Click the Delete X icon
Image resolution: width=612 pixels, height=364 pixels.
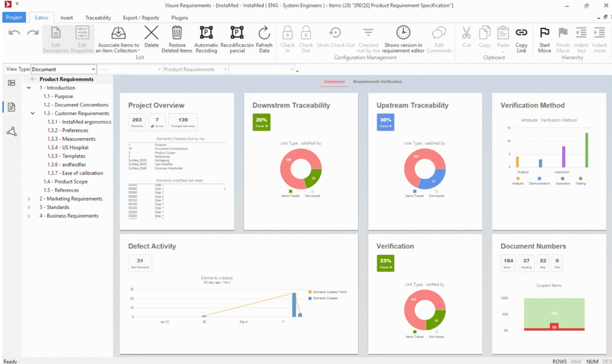(151, 33)
